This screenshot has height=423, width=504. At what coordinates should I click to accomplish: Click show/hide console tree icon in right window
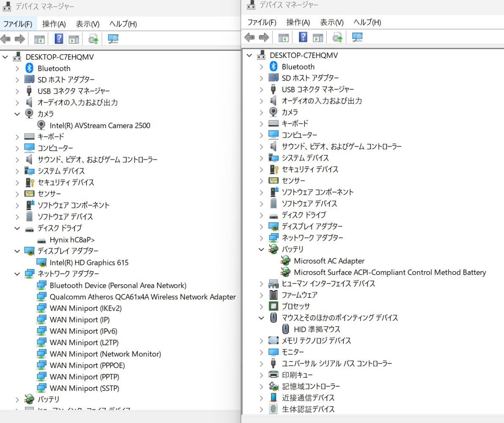click(x=284, y=38)
